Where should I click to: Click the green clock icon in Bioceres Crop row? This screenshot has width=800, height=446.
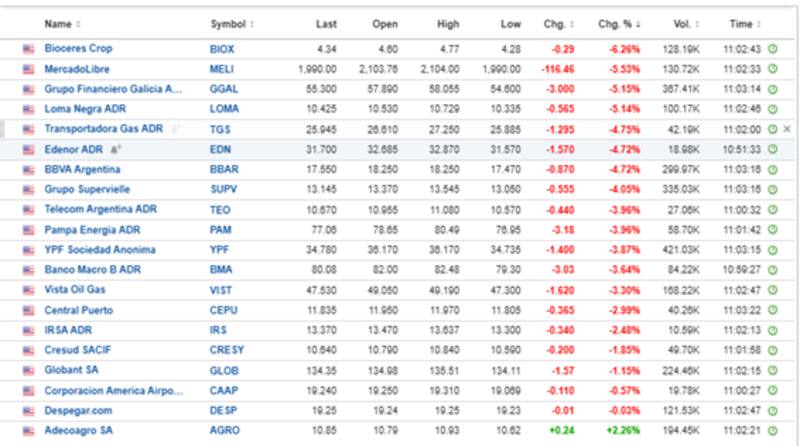(x=772, y=48)
